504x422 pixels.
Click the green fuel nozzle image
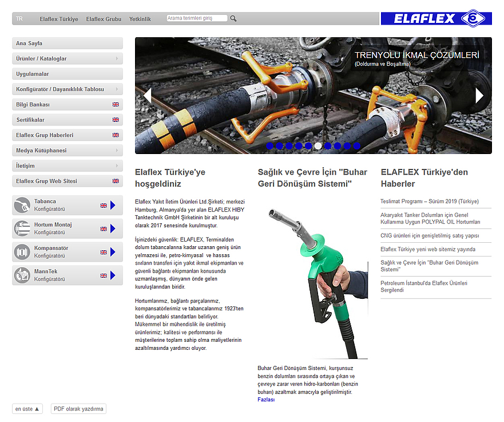(313, 280)
